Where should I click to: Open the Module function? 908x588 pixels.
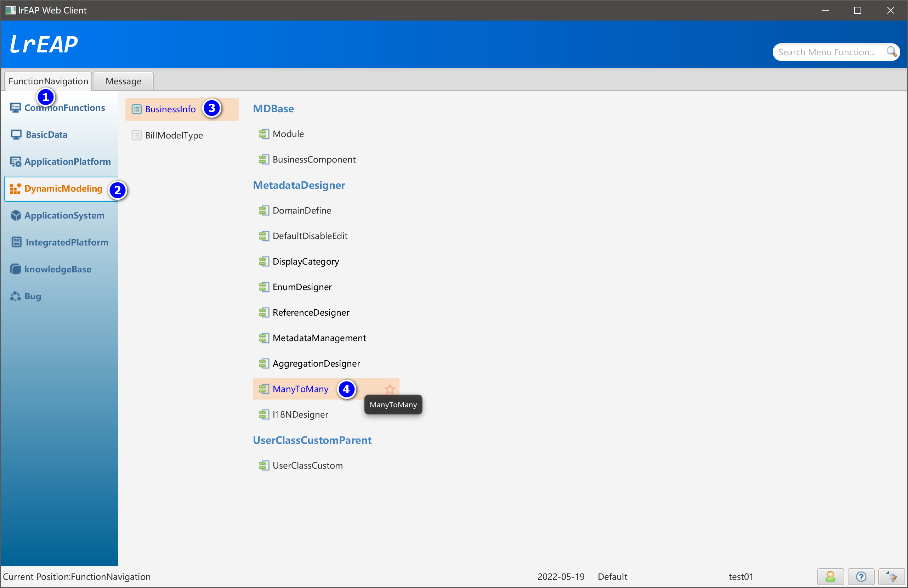click(x=288, y=134)
